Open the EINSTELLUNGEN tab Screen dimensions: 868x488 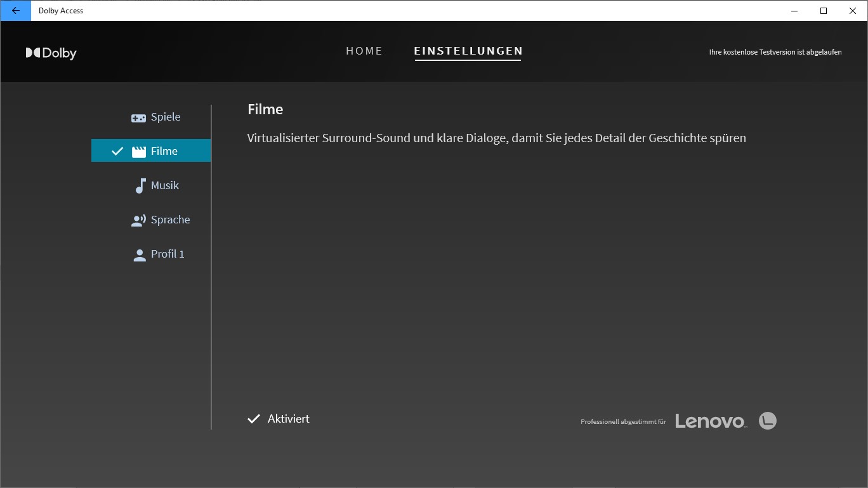point(468,51)
